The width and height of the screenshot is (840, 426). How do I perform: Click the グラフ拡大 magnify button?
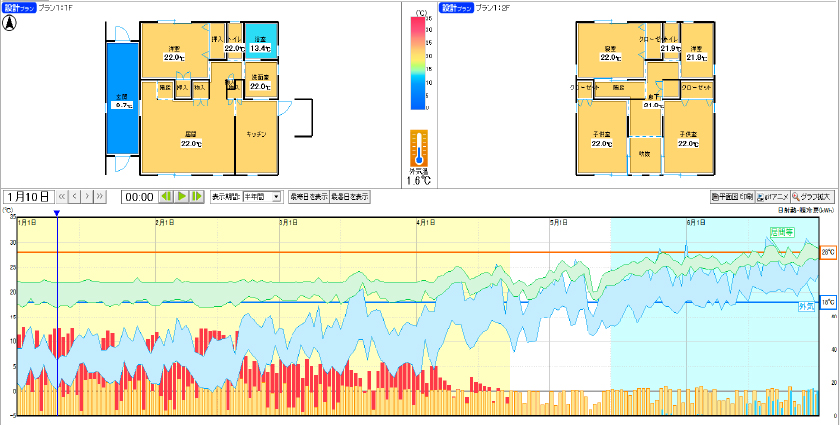coord(812,197)
